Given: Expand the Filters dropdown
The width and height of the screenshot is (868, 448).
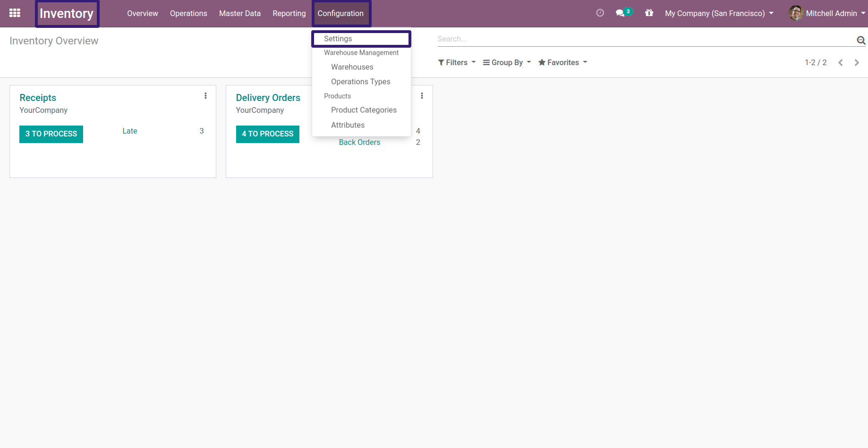Looking at the screenshot, I should pos(457,62).
